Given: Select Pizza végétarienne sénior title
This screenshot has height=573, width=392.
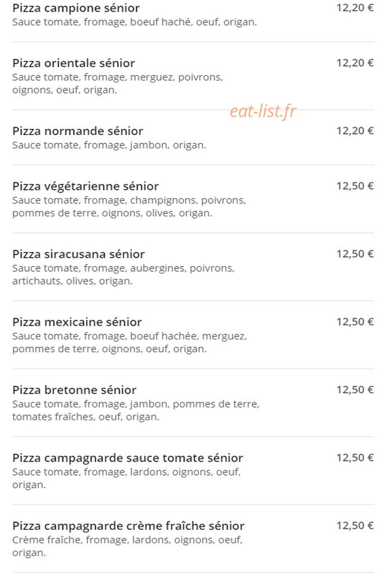Looking at the screenshot, I should (86, 187).
